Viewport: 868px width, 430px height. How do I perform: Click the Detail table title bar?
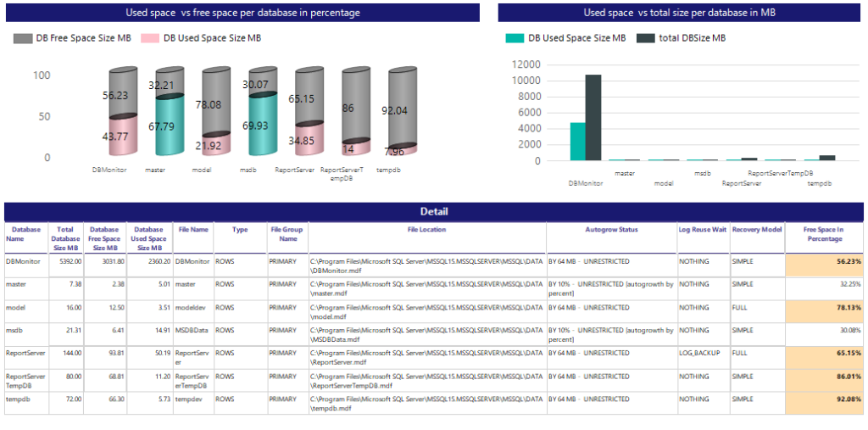(433, 211)
